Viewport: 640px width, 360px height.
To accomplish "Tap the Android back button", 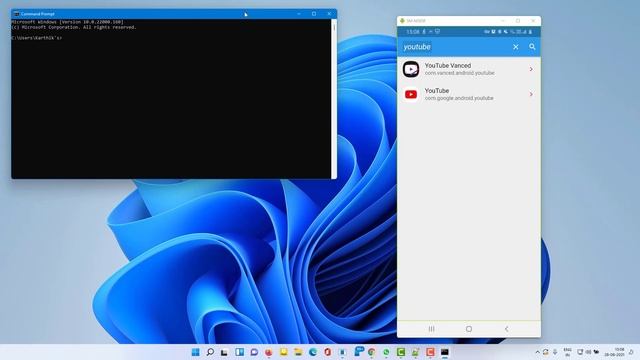I will tap(507, 329).
